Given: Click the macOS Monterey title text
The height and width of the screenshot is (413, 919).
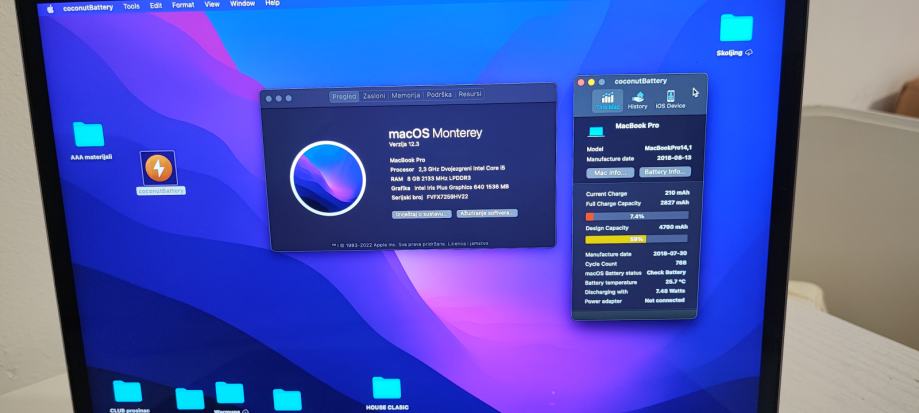Looking at the screenshot, I should tap(435, 134).
